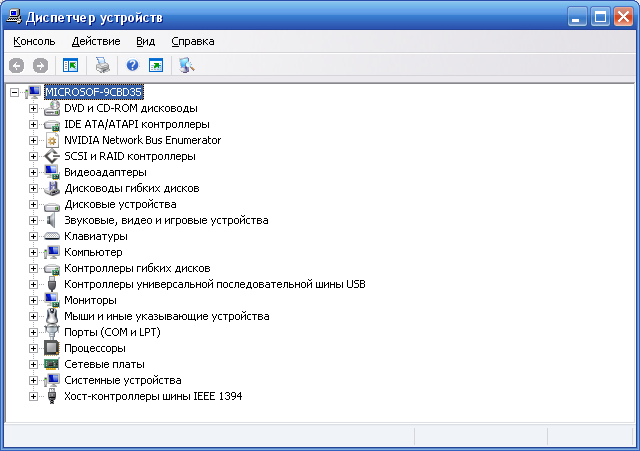The width and height of the screenshot is (640, 451).
Task: Click the Дисковые устройства disk icon
Action: tap(52, 205)
